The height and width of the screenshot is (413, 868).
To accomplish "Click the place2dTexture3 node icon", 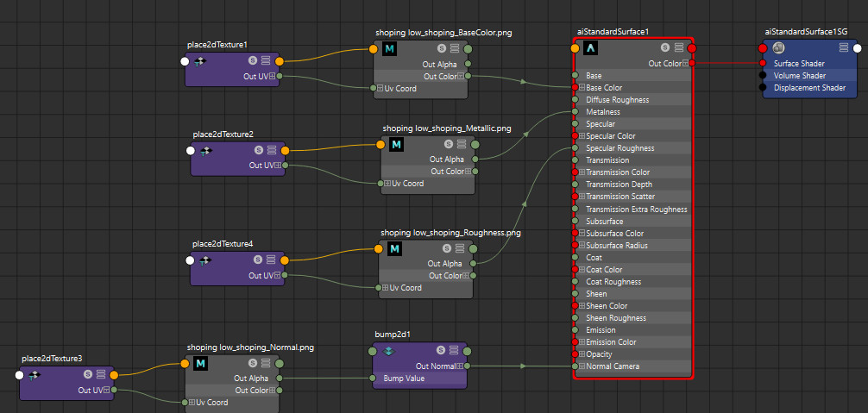I will tap(35, 375).
